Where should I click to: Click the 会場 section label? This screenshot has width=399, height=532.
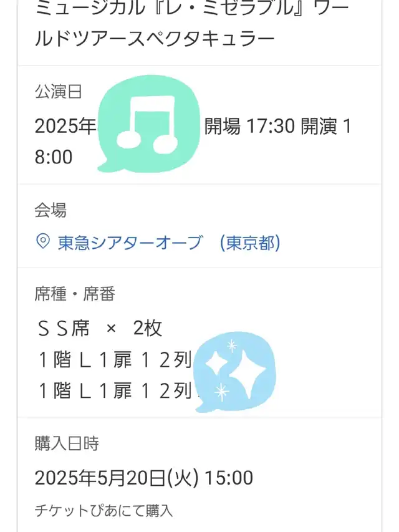click(50, 210)
